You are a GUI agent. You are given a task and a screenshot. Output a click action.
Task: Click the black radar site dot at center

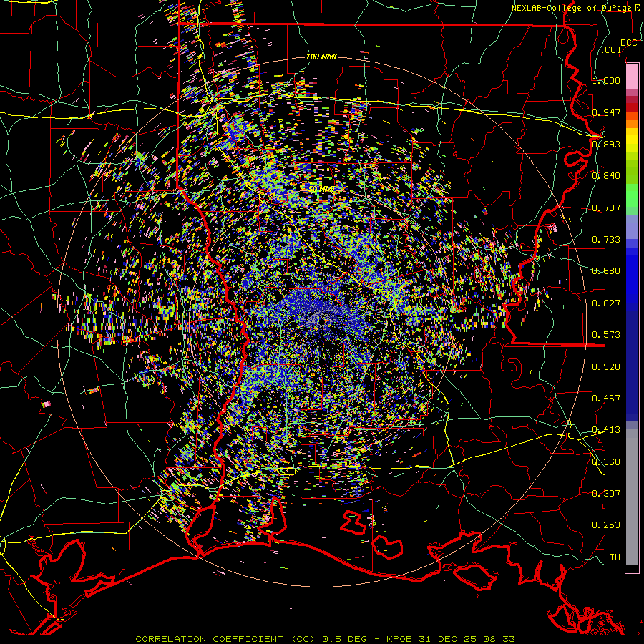click(x=323, y=321)
